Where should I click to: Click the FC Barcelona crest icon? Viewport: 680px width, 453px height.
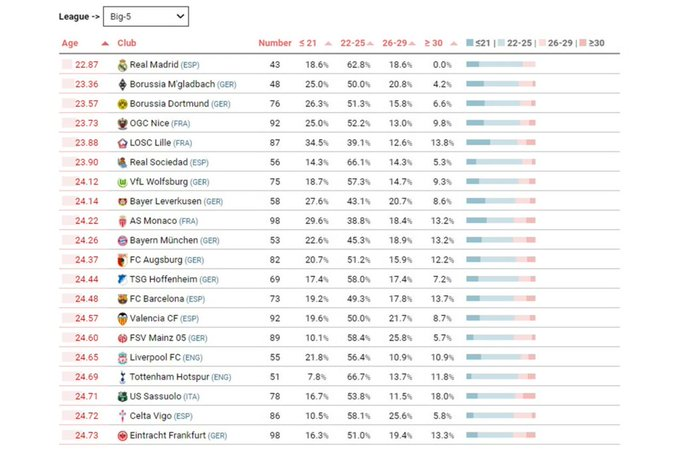coord(122,299)
